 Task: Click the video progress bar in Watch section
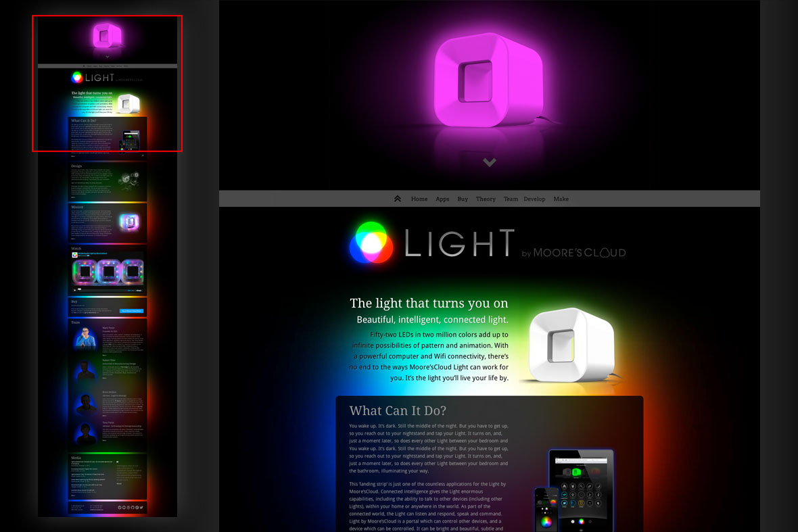(102, 291)
